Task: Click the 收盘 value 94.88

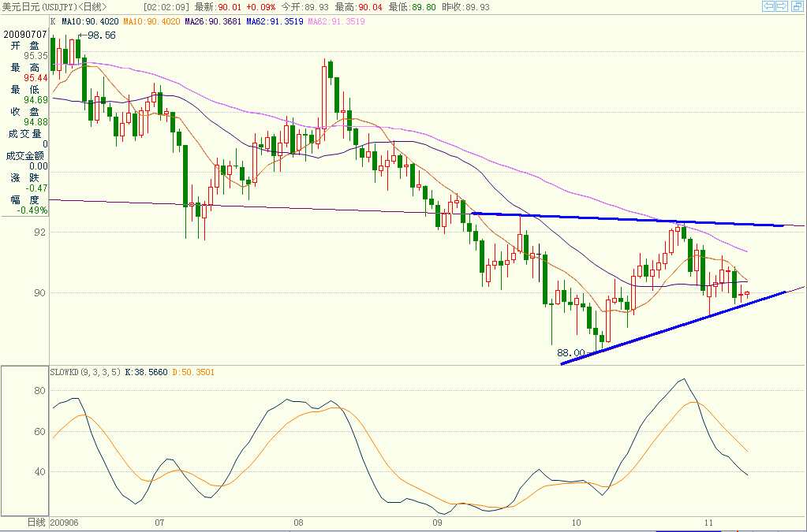Action: 35,122
